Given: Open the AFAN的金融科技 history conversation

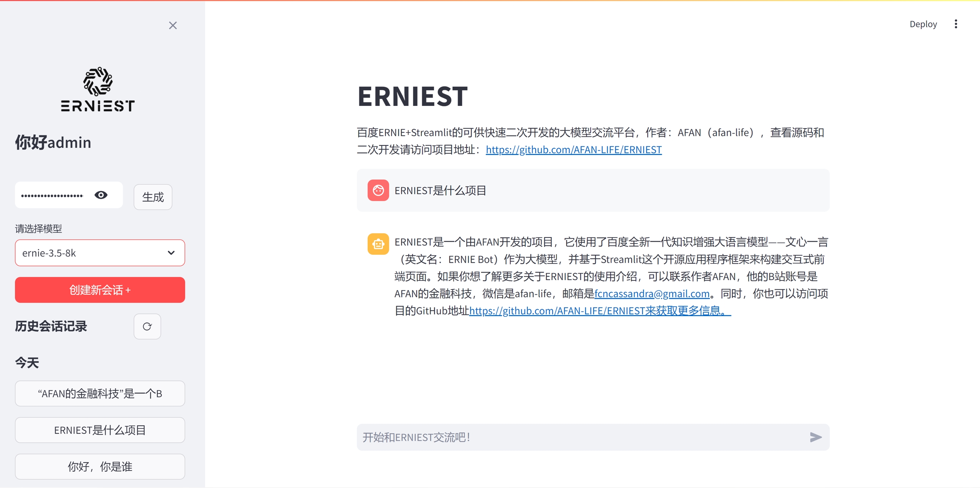Looking at the screenshot, I should click(x=100, y=393).
